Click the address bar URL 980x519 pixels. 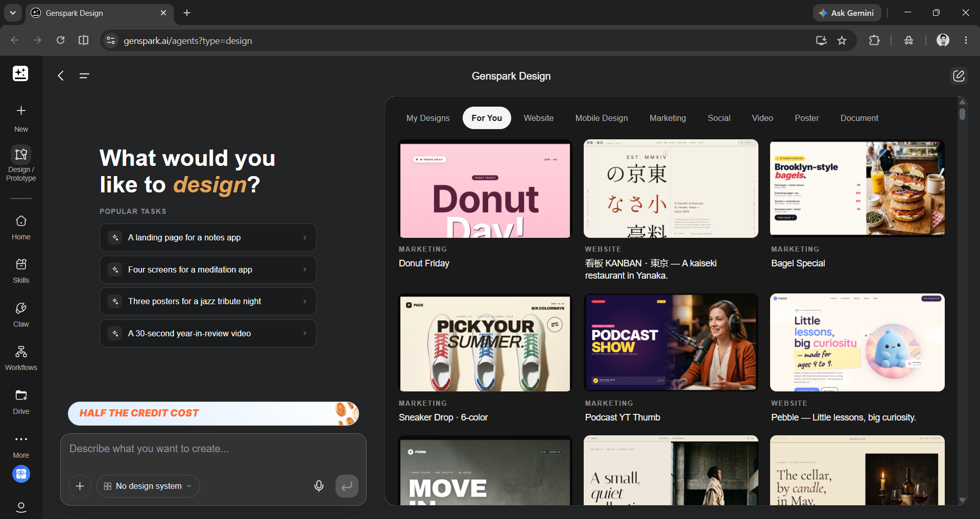coord(188,40)
